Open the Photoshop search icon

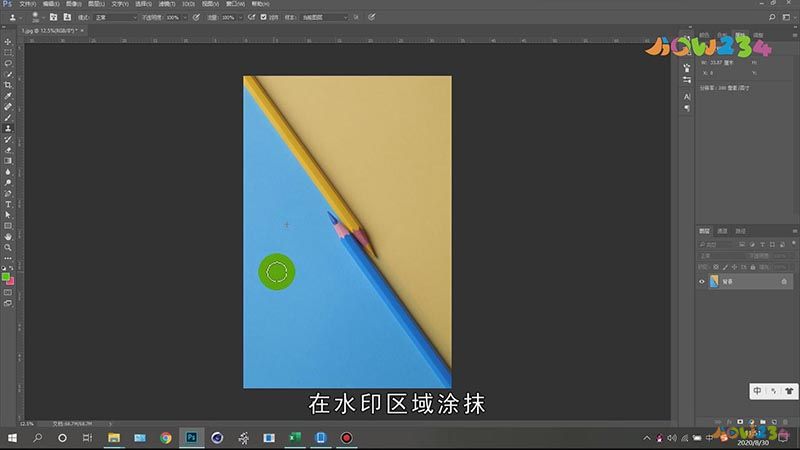772,17
